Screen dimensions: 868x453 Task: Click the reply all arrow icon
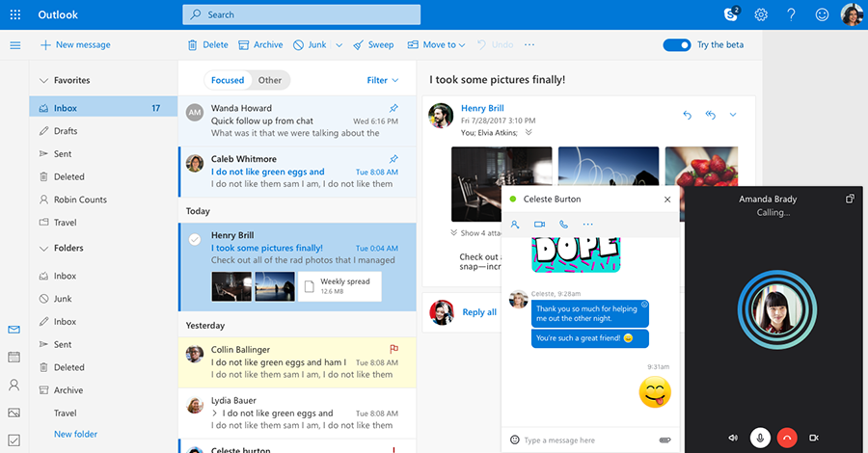(710, 115)
